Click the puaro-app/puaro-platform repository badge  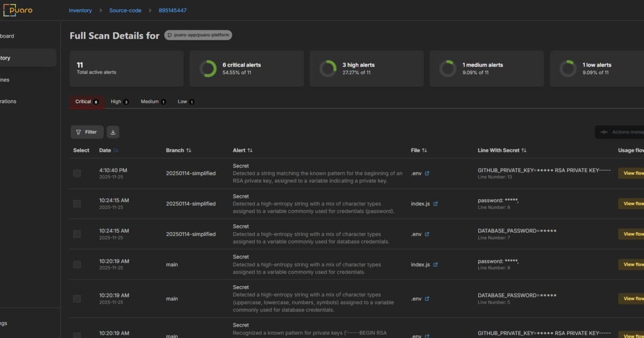point(198,35)
